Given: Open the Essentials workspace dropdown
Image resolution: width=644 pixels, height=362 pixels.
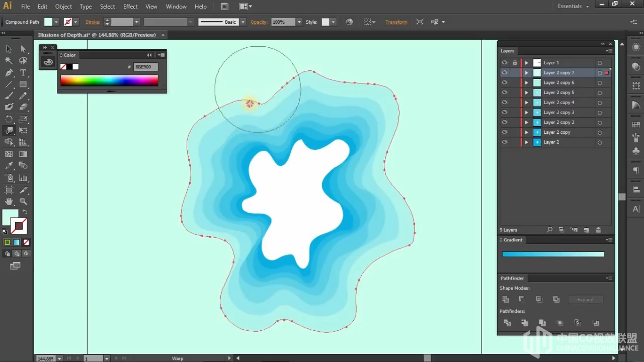Looking at the screenshot, I should click(573, 6).
